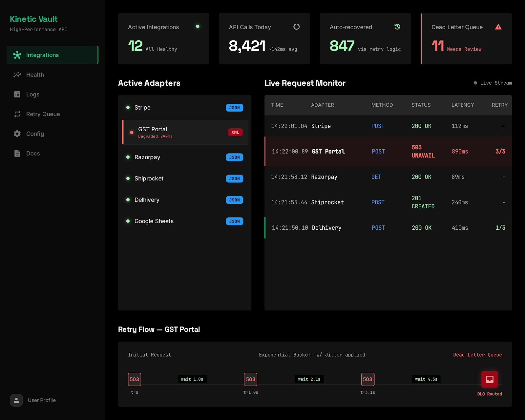Select the Google Sheets adapter row
Viewport: 525px width, 420px height.
coord(185,221)
